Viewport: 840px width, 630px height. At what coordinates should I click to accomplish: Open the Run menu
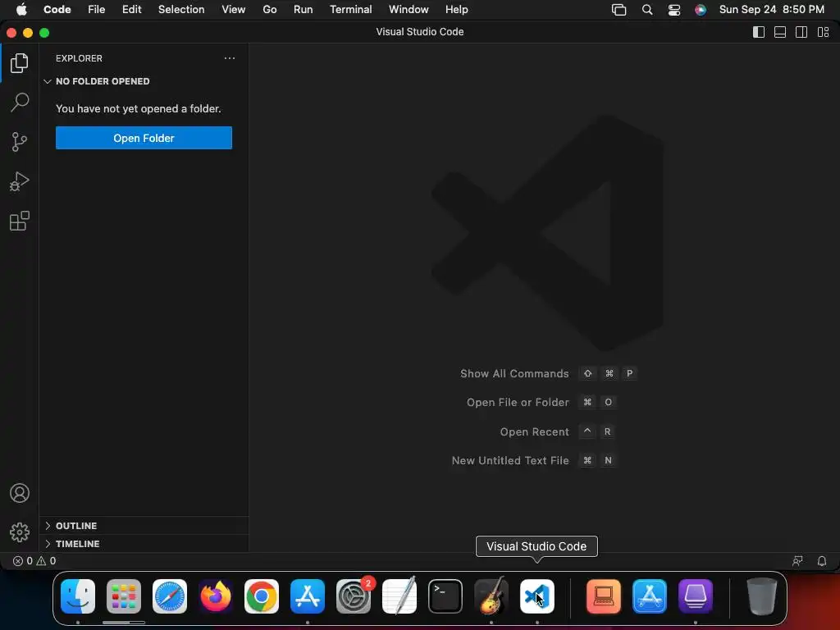pos(304,10)
